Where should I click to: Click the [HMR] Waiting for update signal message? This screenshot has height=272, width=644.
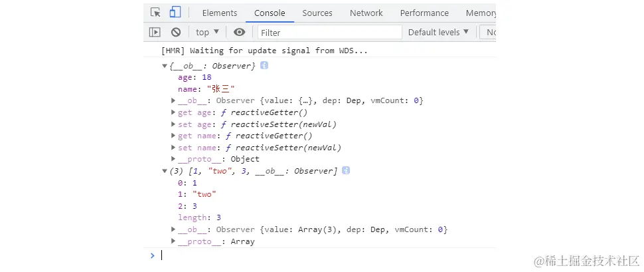tap(264, 51)
